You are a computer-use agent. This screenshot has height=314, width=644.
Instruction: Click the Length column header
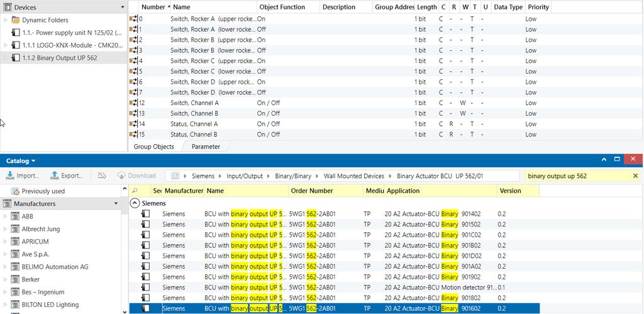tap(426, 7)
